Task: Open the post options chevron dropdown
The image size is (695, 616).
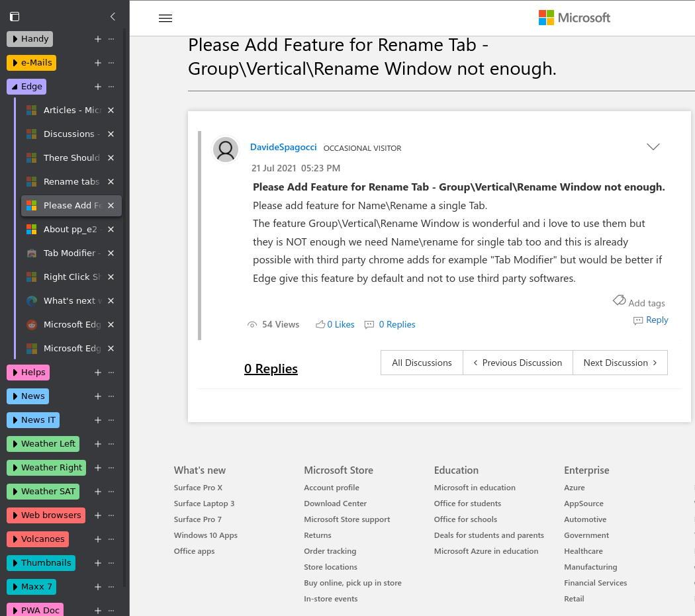Action: (x=653, y=147)
